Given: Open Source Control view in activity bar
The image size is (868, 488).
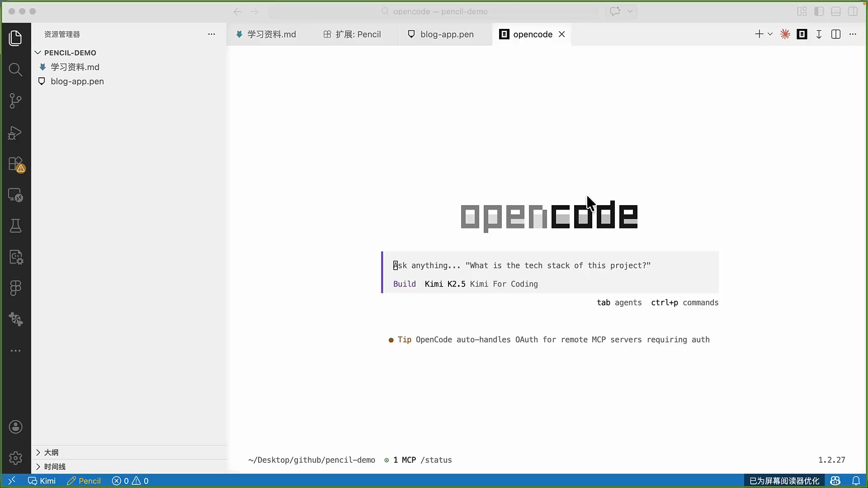Looking at the screenshot, I should coord(15,101).
